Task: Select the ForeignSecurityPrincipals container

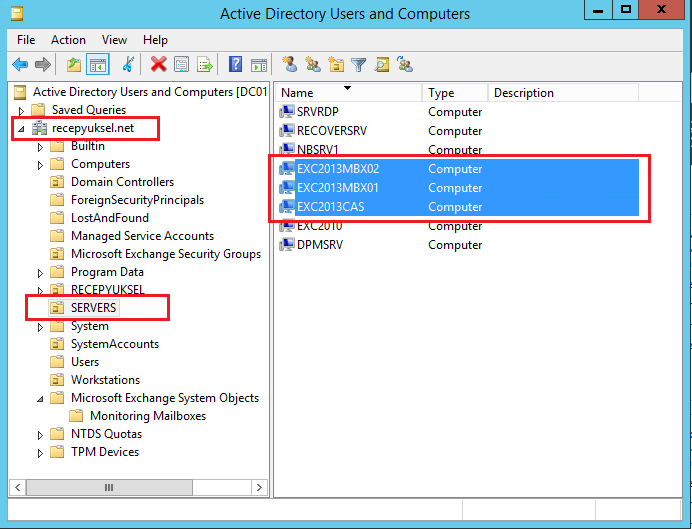Action: click(137, 200)
